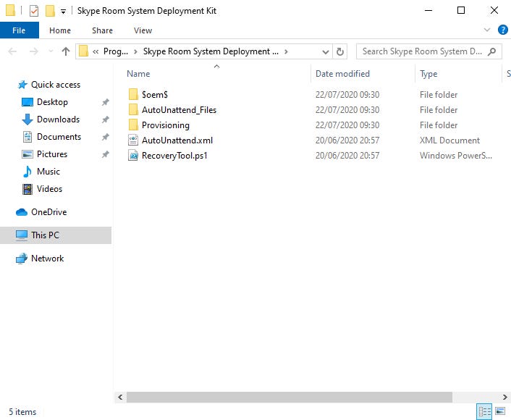This screenshot has height=420, width=511.
Task: Click the pin icon next to Pictures
Action: pos(105,154)
